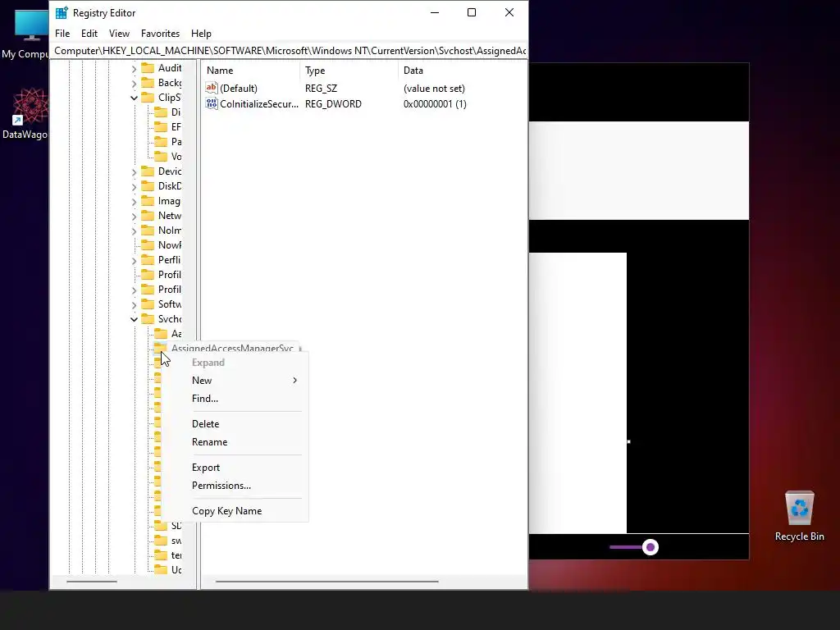Select the CoInitializeSecur... value name
This screenshot has width=840, height=630.
click(x=259, y=104)
